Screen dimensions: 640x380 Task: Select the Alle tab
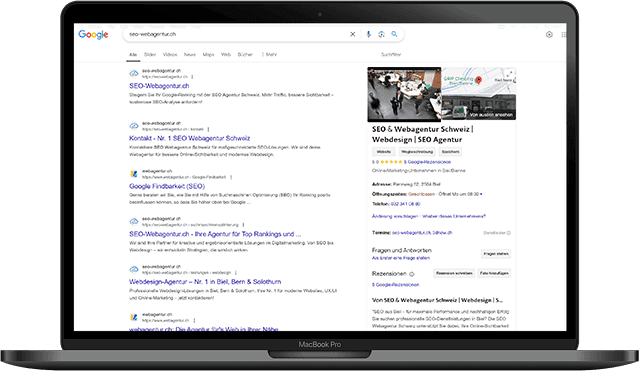point(133,55)
